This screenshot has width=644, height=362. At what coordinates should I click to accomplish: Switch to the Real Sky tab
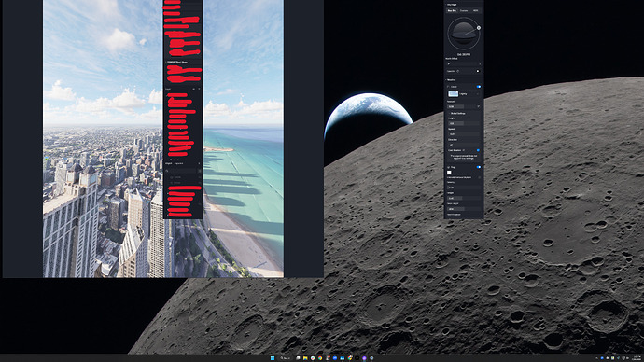452,10
